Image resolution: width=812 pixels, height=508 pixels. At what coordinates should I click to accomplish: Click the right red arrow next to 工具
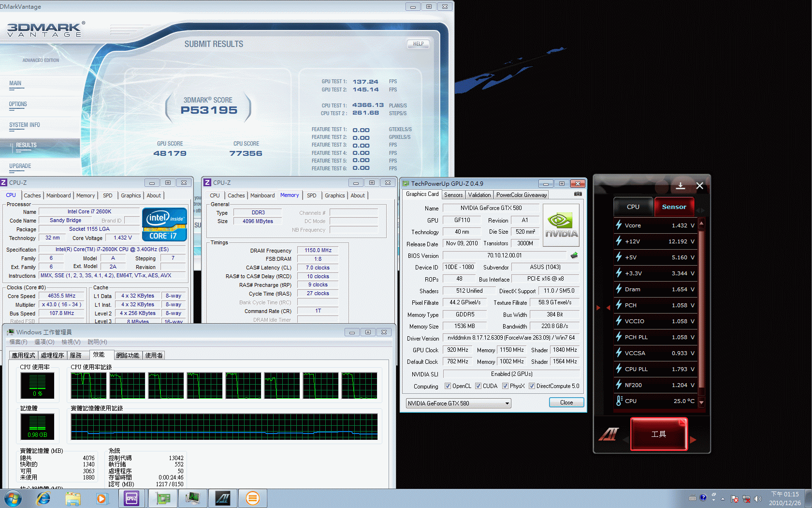pos(693,440)
